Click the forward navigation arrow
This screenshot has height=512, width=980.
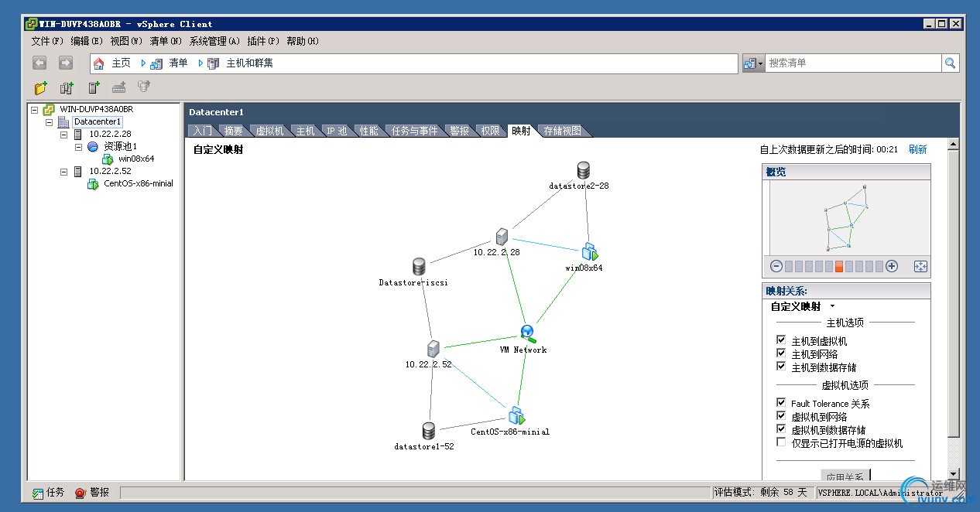tap(66, 63)
